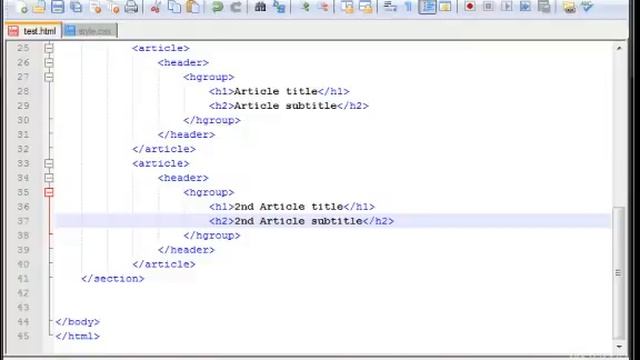Print the document using the printer icon

[131, 7]
